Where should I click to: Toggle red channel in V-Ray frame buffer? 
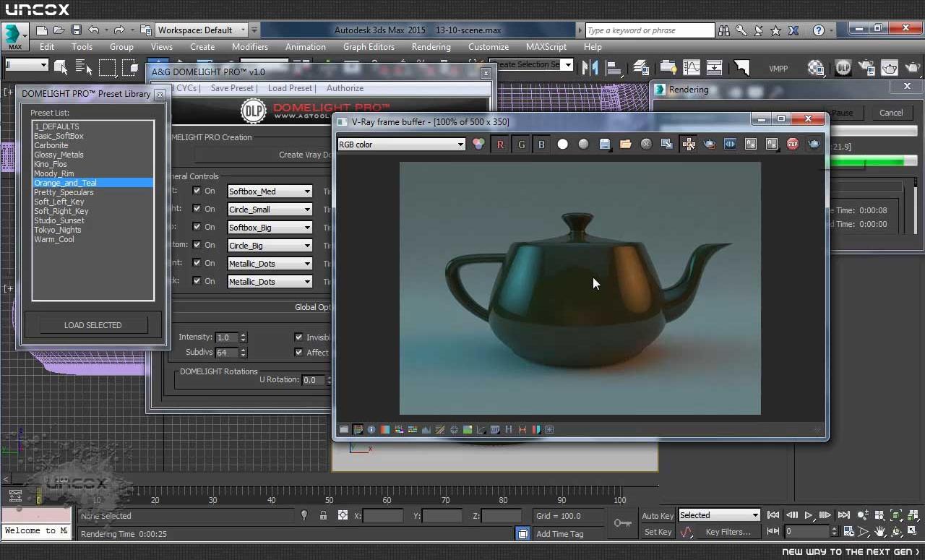[500, 145]
